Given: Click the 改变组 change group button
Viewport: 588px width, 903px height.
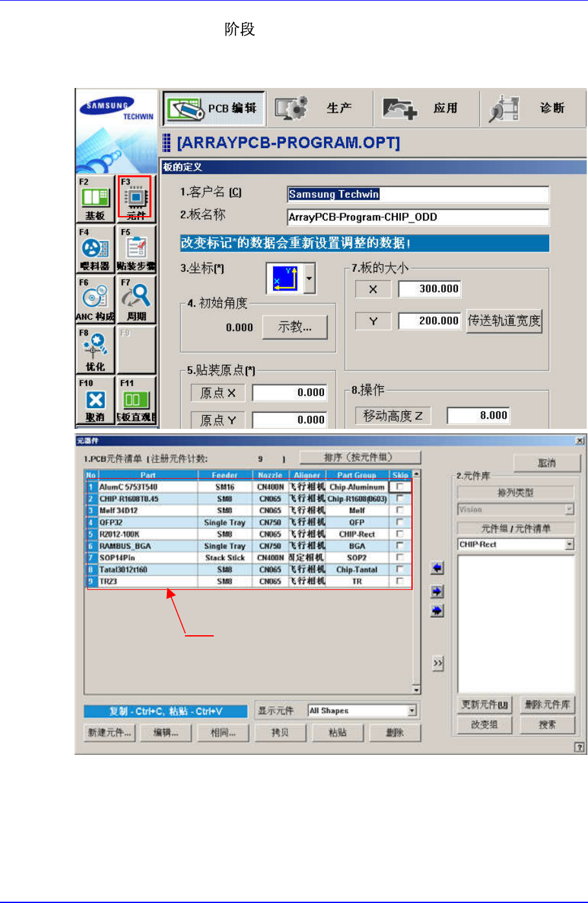Looking at the screenshot, I should point(485,724).
